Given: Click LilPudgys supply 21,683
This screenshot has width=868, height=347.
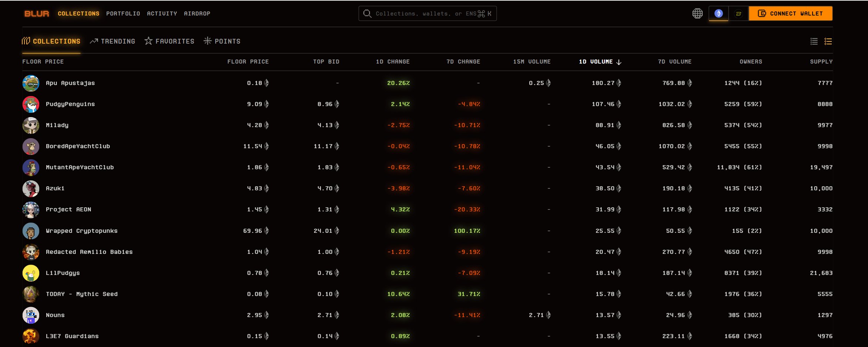Looking at the screenshot, I should [821, 273].
